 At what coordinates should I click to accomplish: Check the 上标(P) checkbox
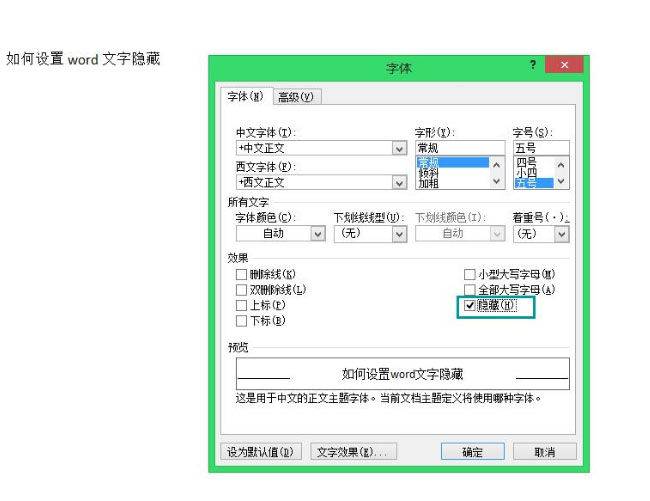(x=241, y=305)
